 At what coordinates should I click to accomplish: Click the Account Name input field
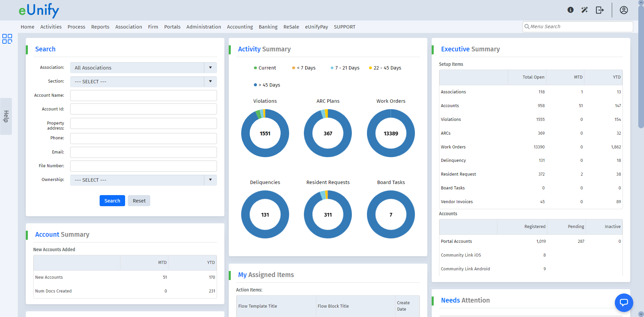pyautogui.click(x=143, y=95)
